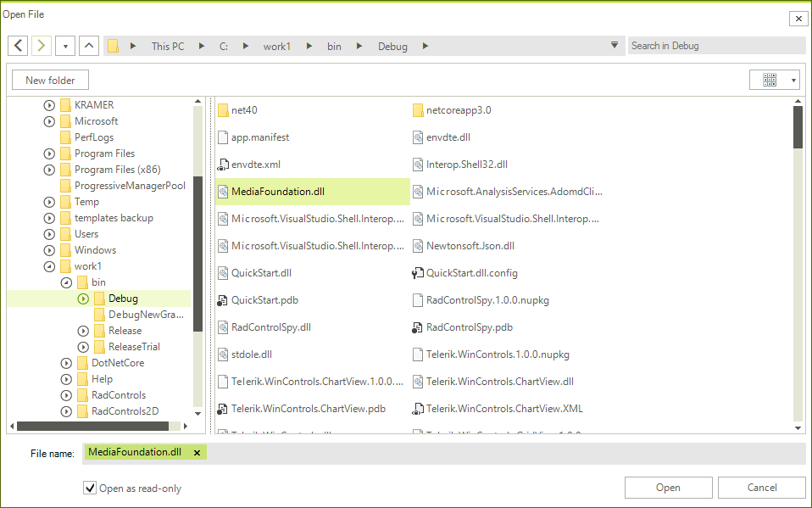Expand the Release folder in the tree
Viewport: 812px width, 508px height.
pos(83,330)
